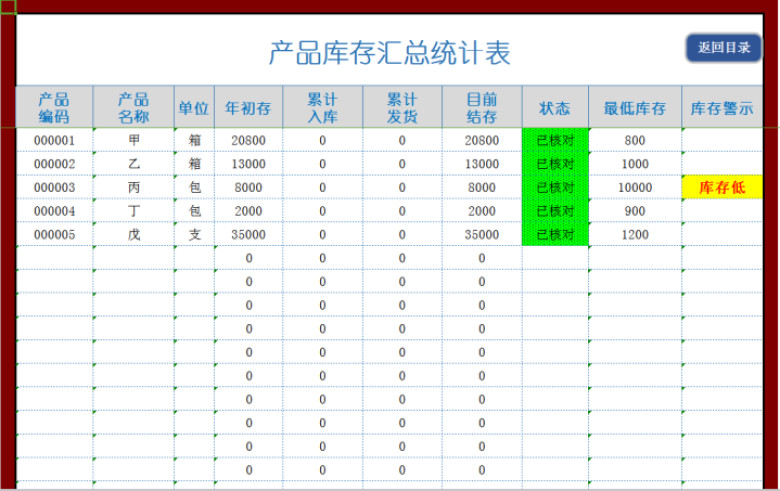Screen dimensions: 780x491
Task: Select 目前结存 cell in row 000005
Action: point(482,234)
